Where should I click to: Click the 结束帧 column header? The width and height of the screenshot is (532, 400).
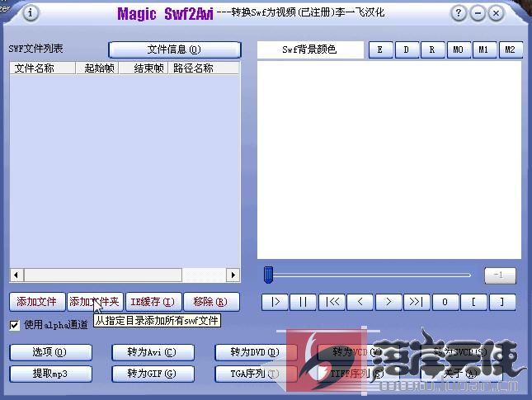pyautogui.click(x=144, y=68)
